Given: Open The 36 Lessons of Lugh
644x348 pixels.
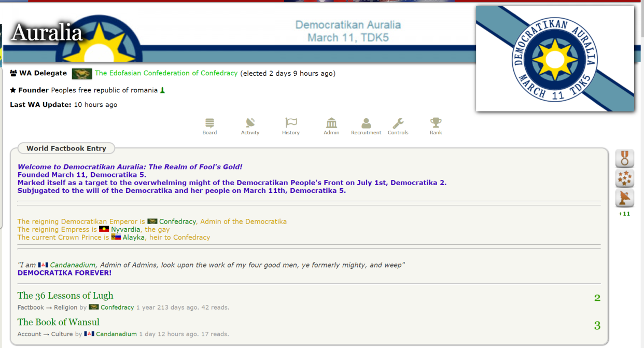Looking at the screenshot, I should [65, 296].
